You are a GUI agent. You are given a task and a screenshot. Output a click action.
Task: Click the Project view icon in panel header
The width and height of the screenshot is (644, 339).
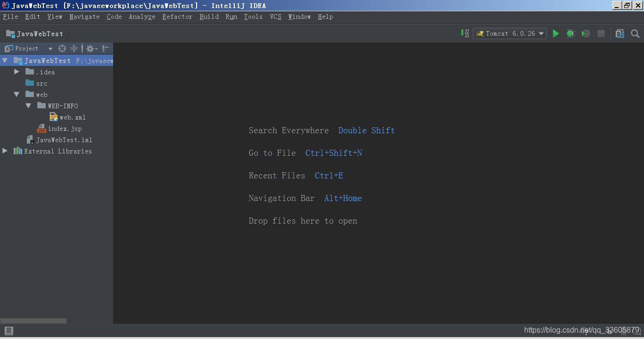[x=8, y=48]
